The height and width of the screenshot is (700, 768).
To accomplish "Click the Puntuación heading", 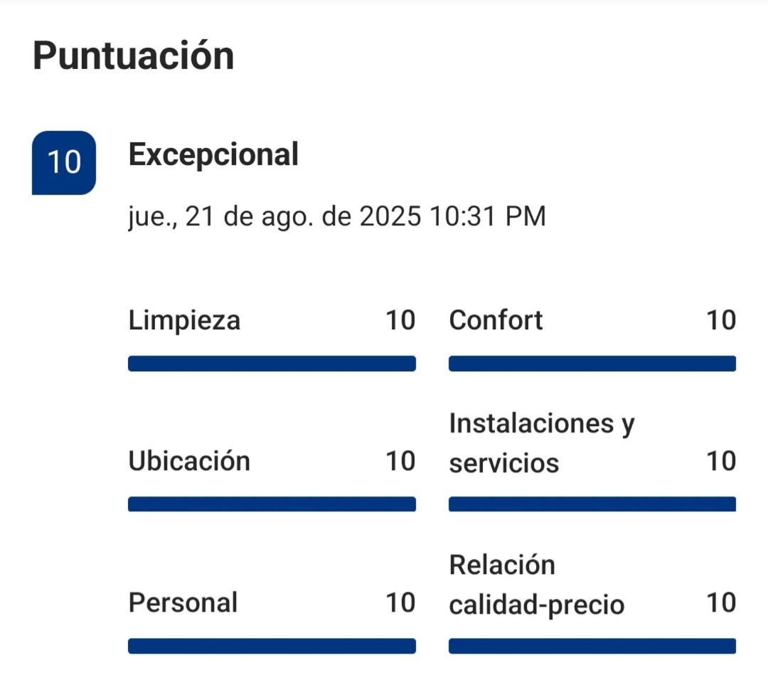I will 134,55.
